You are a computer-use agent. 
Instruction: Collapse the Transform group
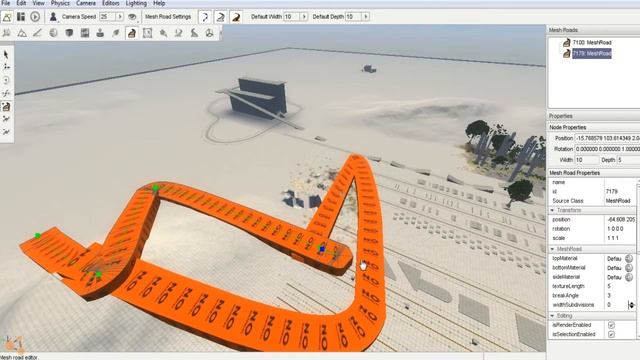[x=552, y=210]
